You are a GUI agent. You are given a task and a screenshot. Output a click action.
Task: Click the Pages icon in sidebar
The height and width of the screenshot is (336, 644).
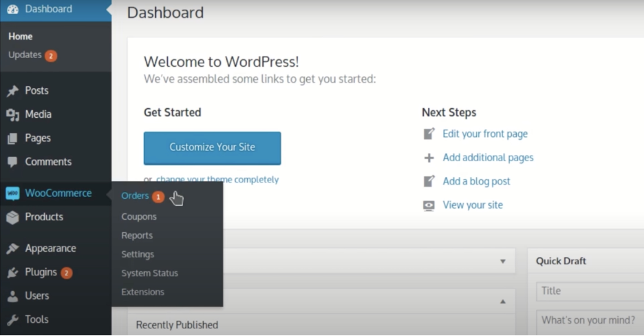click(12, 138)
